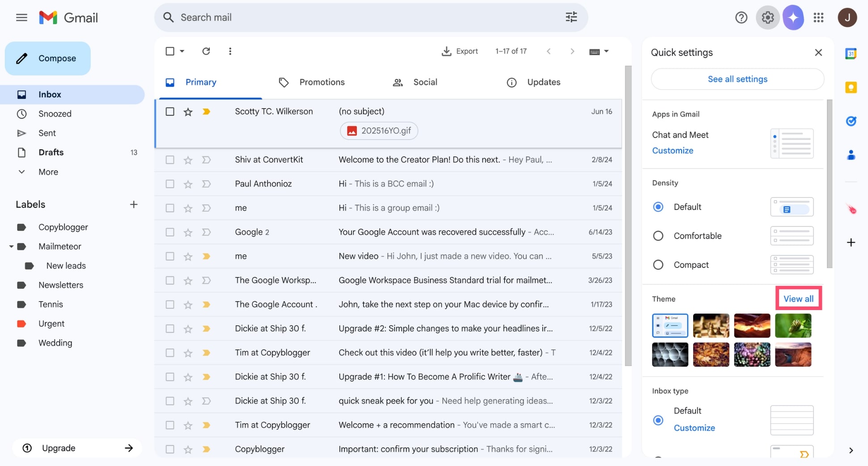Open Contacts side panel icon
The height and width of the screenshot is (466, 868).
tap(851, 155)
